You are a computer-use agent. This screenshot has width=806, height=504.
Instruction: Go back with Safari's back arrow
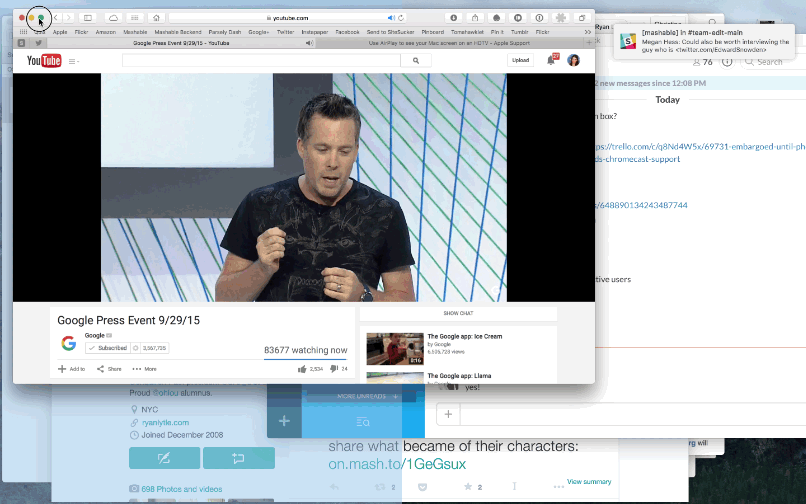pos(56,17)
